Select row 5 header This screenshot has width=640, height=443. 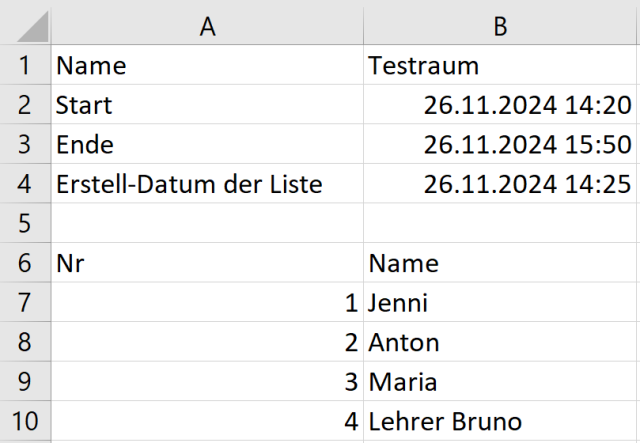24,223
